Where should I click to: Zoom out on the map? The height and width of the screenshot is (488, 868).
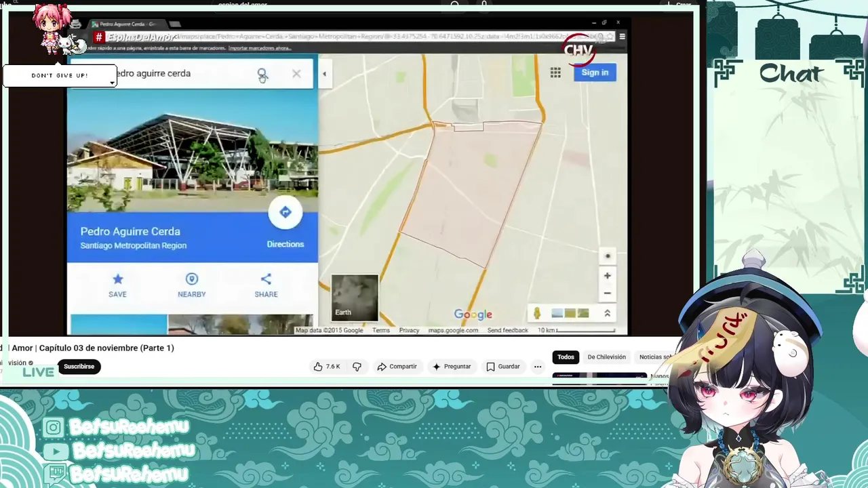coord(608,293)
